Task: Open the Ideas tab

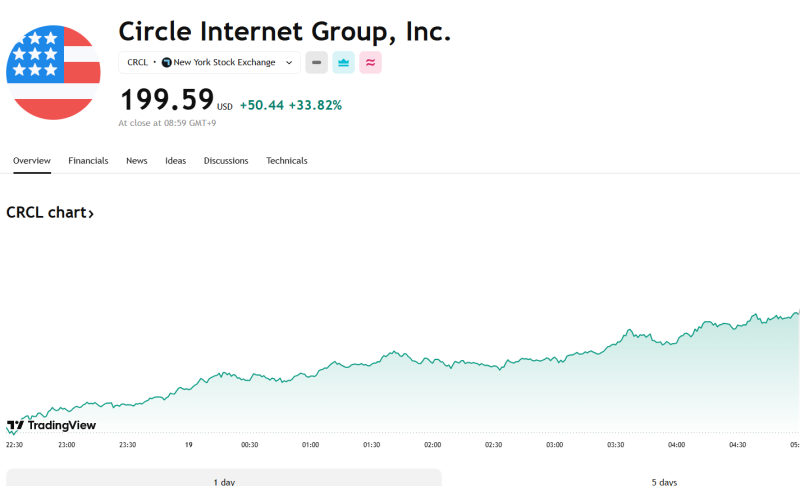Action: coord(176,161)
